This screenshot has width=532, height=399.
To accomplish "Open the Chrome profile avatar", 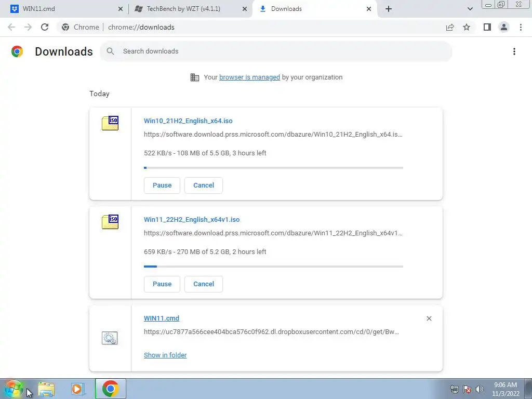I will (504, 27).
